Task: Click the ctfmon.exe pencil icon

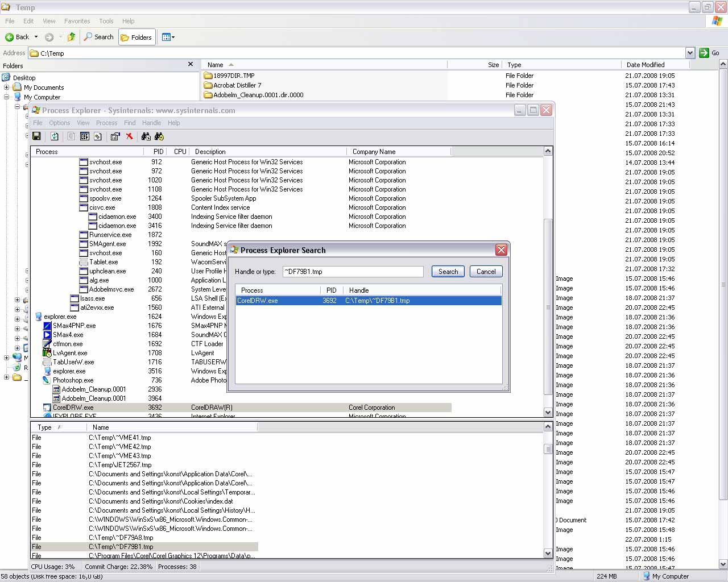Action: (47, 344)
